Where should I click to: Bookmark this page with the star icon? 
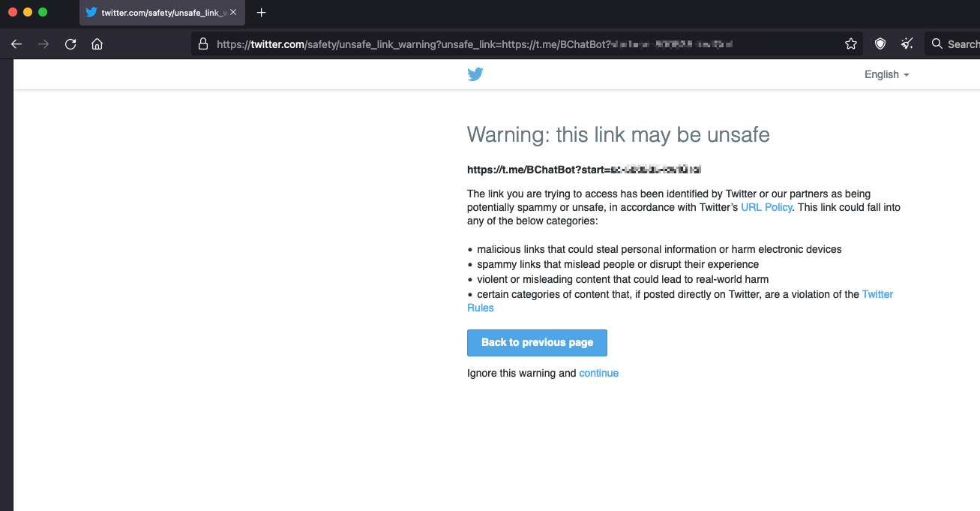point(851,44)
